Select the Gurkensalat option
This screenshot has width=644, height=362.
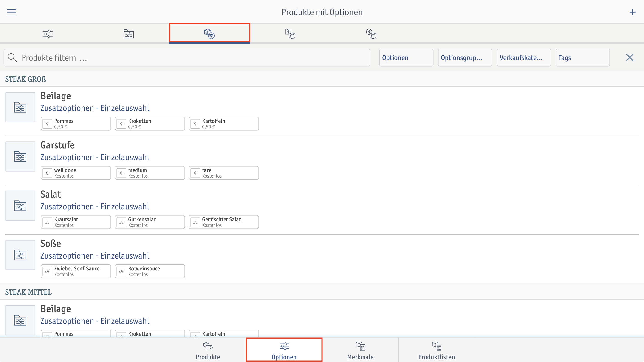150,222
